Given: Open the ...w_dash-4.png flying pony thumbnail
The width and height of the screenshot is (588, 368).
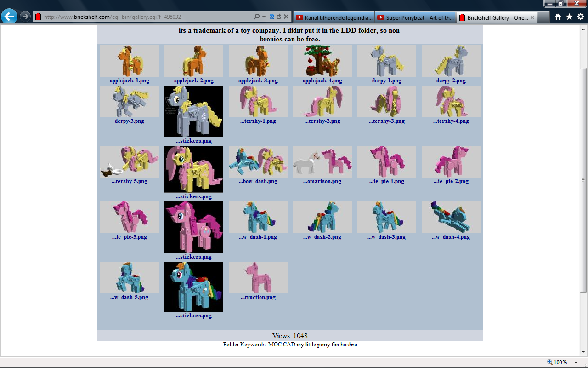Looking at the screenshot, I should (451, 217).
